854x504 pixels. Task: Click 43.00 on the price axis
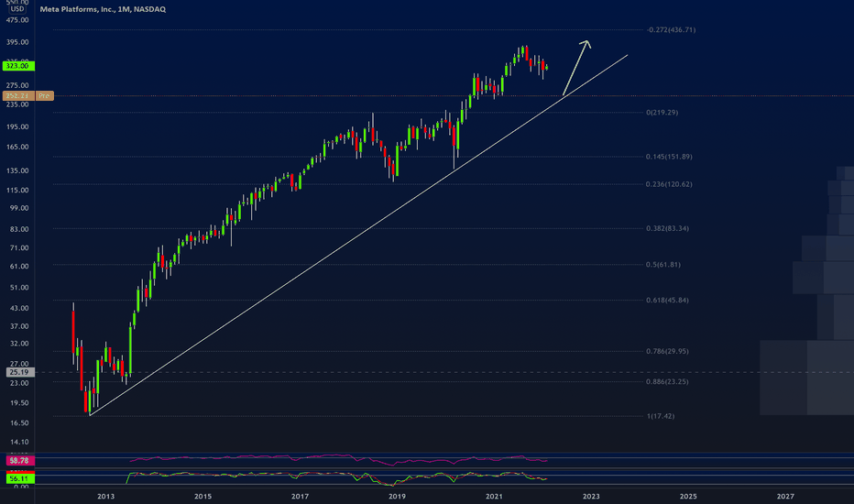19,309
